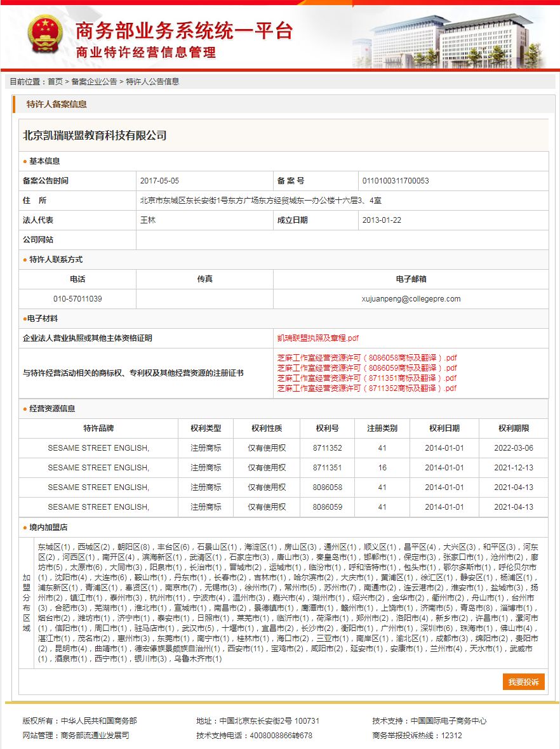Select the email xujuanpeng@collegepre.com cell
This screenshot has height=749, width=560.
click(x=411, y=299)
